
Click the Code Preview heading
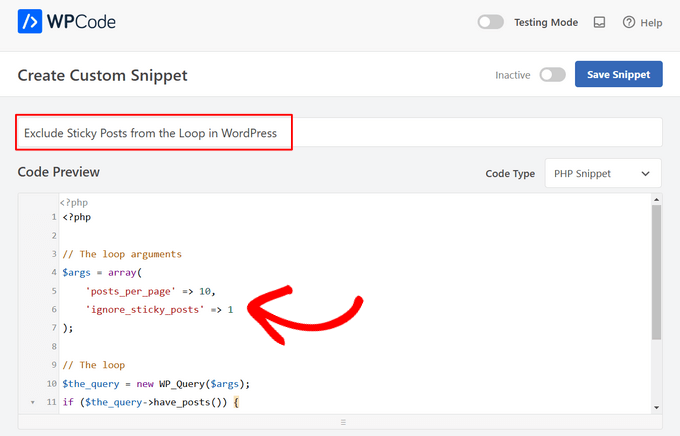(x=59, y=172)
